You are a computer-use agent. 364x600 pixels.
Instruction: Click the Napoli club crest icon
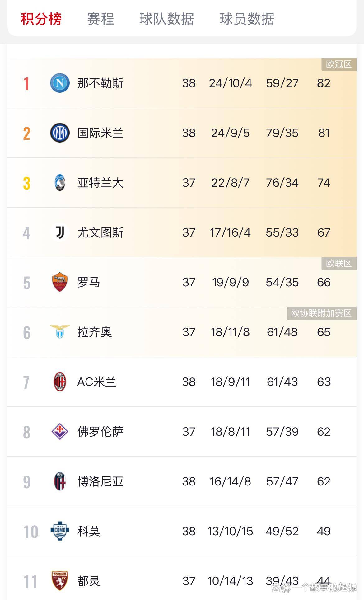pos(60,83)
